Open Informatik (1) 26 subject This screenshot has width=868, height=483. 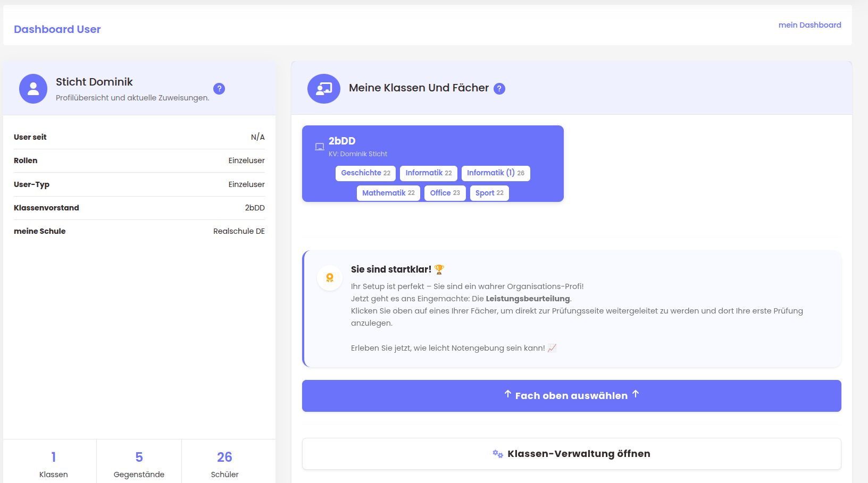[x=495, y=173]
